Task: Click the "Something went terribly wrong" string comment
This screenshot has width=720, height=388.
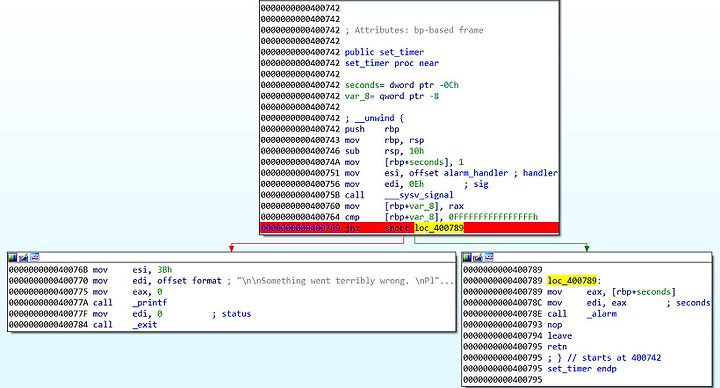Action: [344, 281]
